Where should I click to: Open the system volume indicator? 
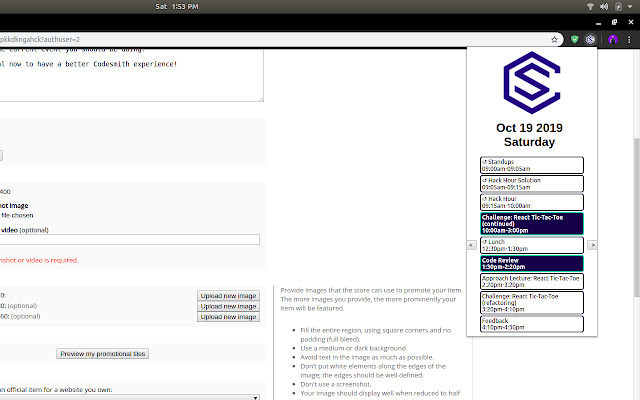[604, 7]
